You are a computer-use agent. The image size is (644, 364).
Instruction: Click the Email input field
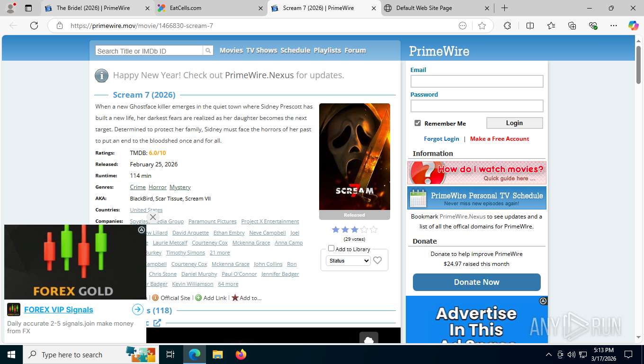477,81
